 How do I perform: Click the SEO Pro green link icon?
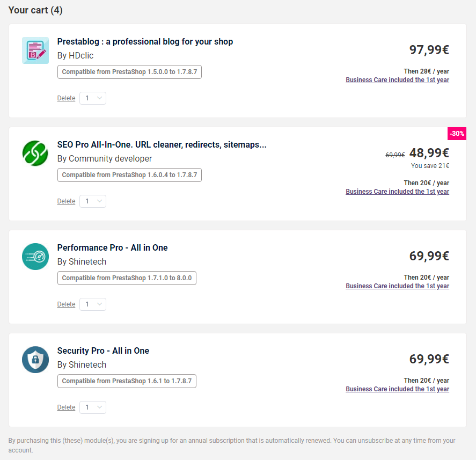[x=35, y=154]
